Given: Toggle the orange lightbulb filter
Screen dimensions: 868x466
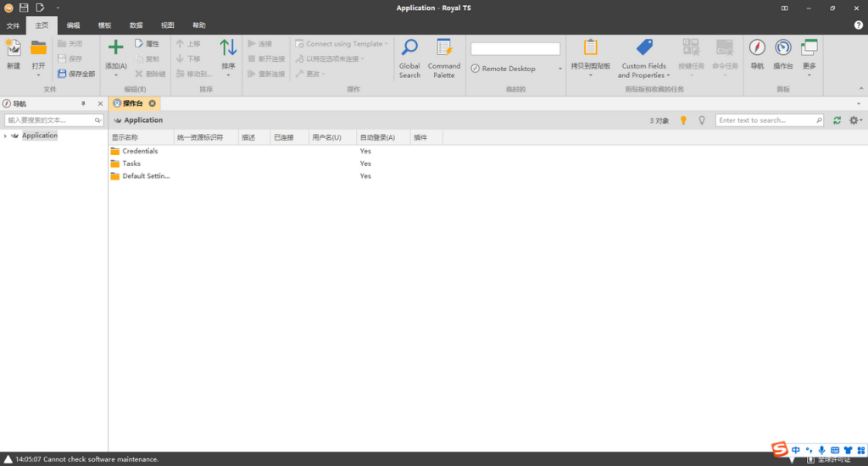Looking at the screenshot, I should [684, 120].
